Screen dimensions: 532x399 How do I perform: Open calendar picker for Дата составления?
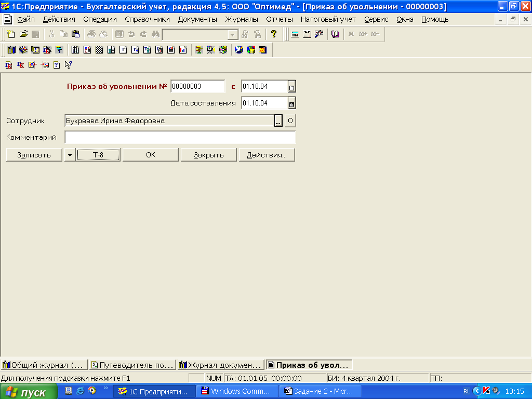click(291, 103)
